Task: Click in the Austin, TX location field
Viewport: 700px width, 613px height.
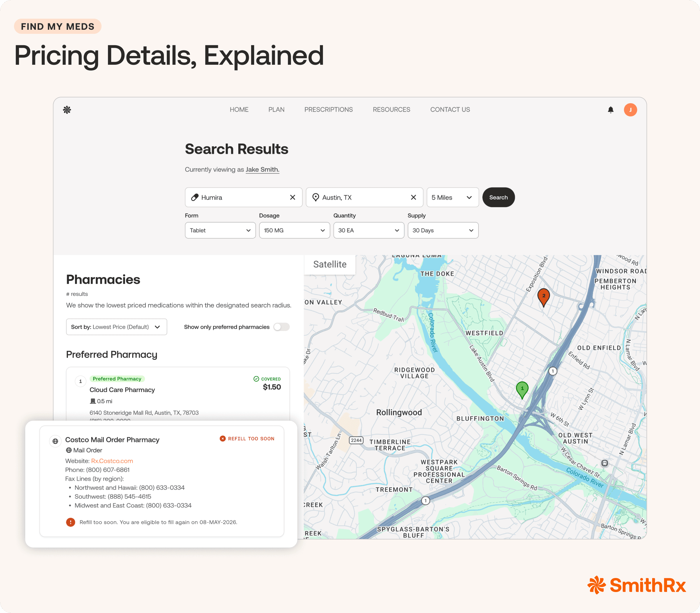Action: 364,197
